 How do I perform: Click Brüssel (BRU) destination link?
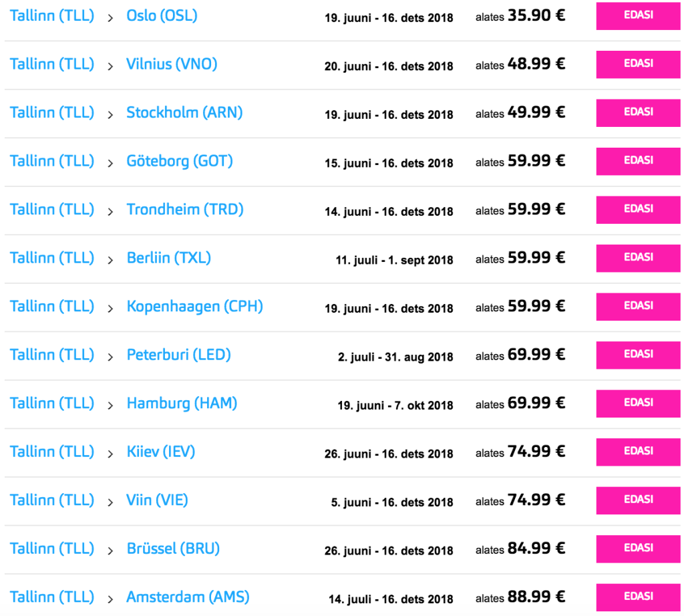[x=173, y=549]
